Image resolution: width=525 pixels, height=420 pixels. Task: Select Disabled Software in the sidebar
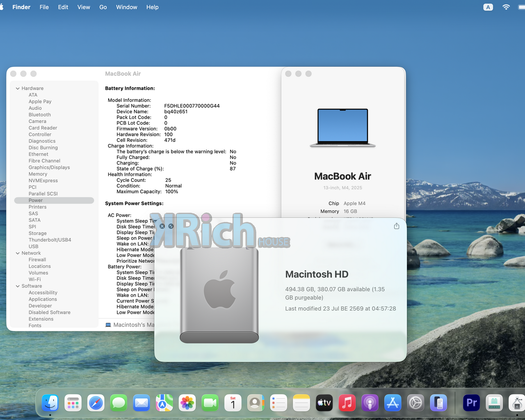(50, 312)
